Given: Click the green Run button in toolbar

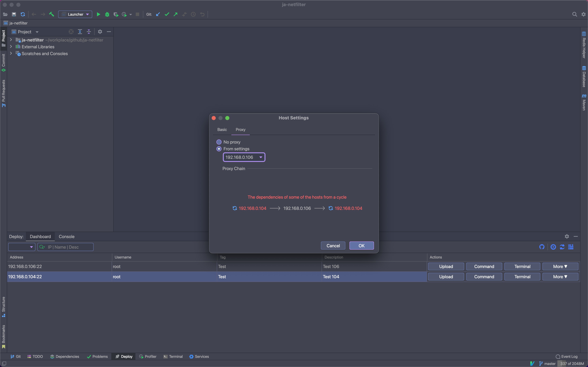Looking at the screenshot, I should click(x=98, y=14).
